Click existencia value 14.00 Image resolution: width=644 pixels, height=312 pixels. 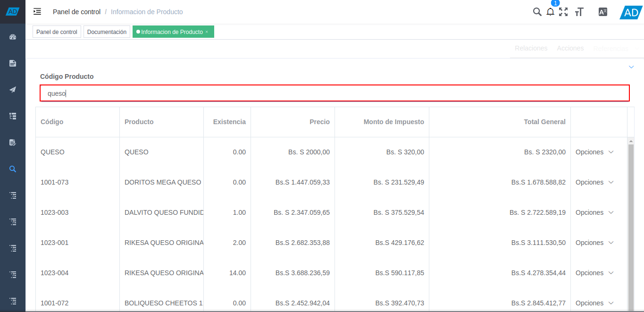[237, 273]
